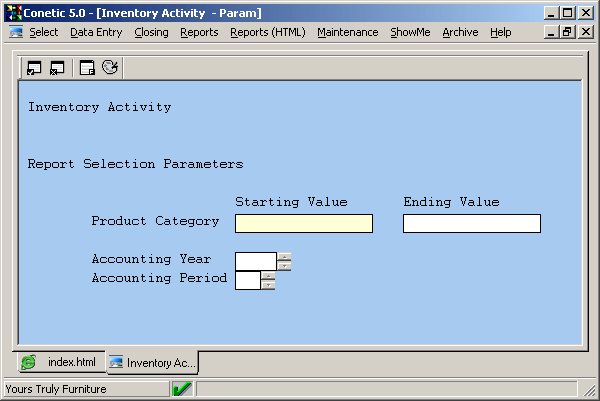Click the Product Category starting value field
This screenshot has height=401, width=600.
pos(303,223)
